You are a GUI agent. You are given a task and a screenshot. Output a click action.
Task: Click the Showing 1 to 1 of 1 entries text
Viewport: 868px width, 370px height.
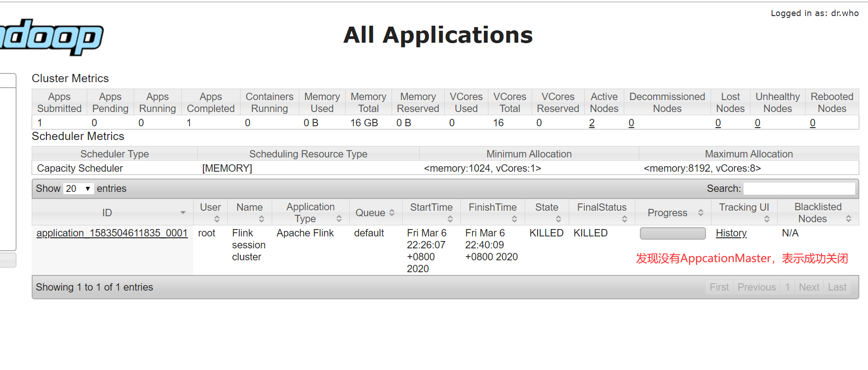tap(95, 287)
